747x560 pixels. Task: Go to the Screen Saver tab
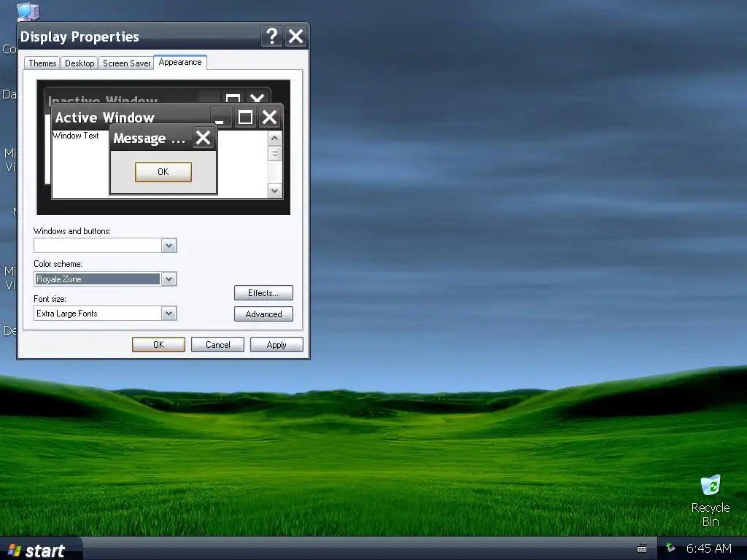(x=126, y=63)
